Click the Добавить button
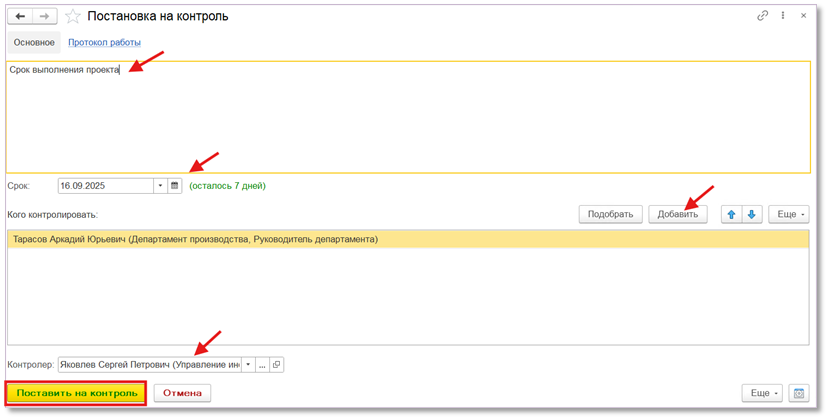The width and height of the screenshot is (828, 419). click(x=678, y=214)
